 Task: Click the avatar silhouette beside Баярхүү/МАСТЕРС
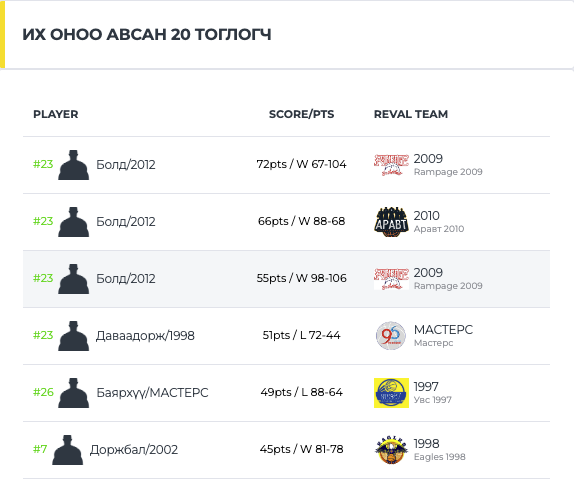(74, 393)
